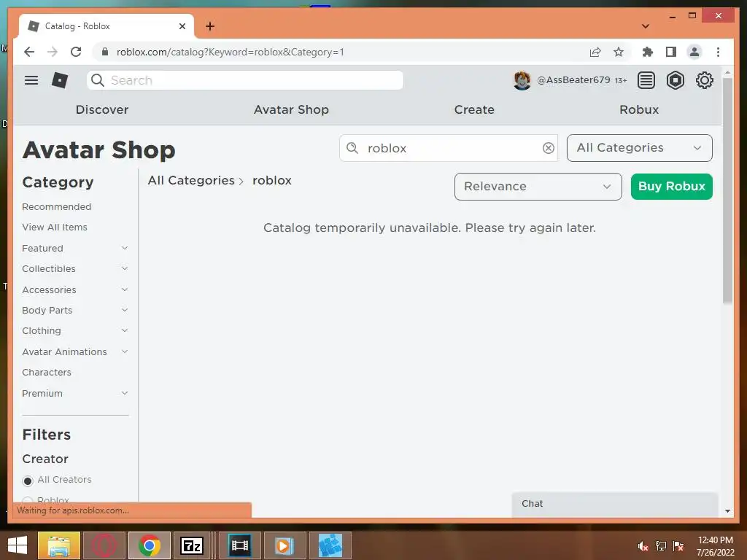
Task: Go forward using the browser forward arrow
Action: click(53, 52)
